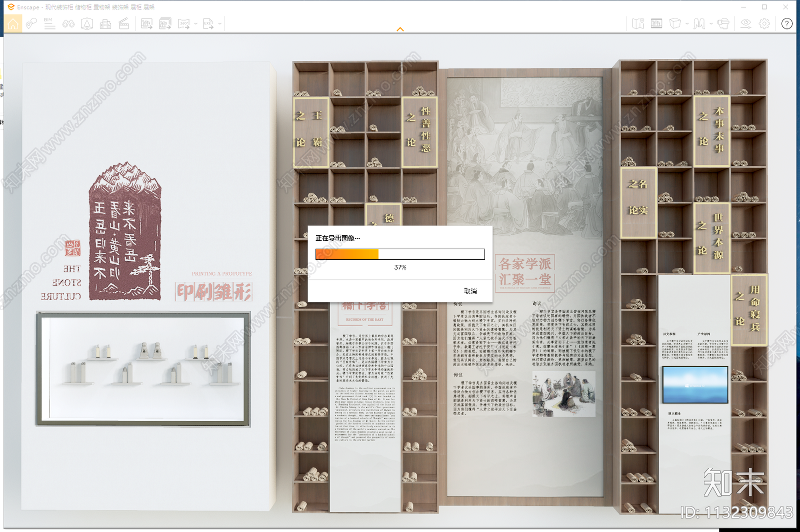Expand the panorama export dropdown arrow
The image size is (800, 532).
[x=195, y=23]
